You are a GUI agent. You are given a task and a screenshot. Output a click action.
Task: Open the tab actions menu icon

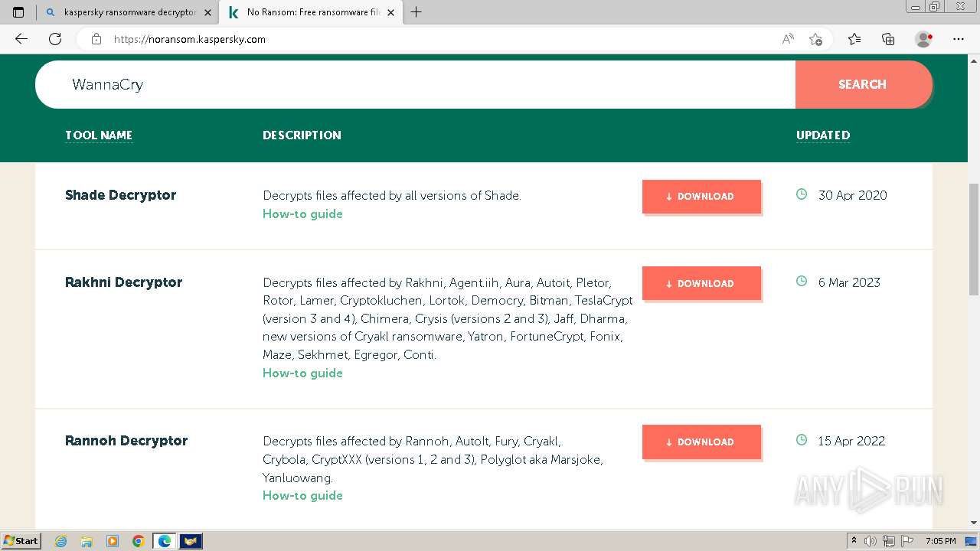[x=18, y=12]
